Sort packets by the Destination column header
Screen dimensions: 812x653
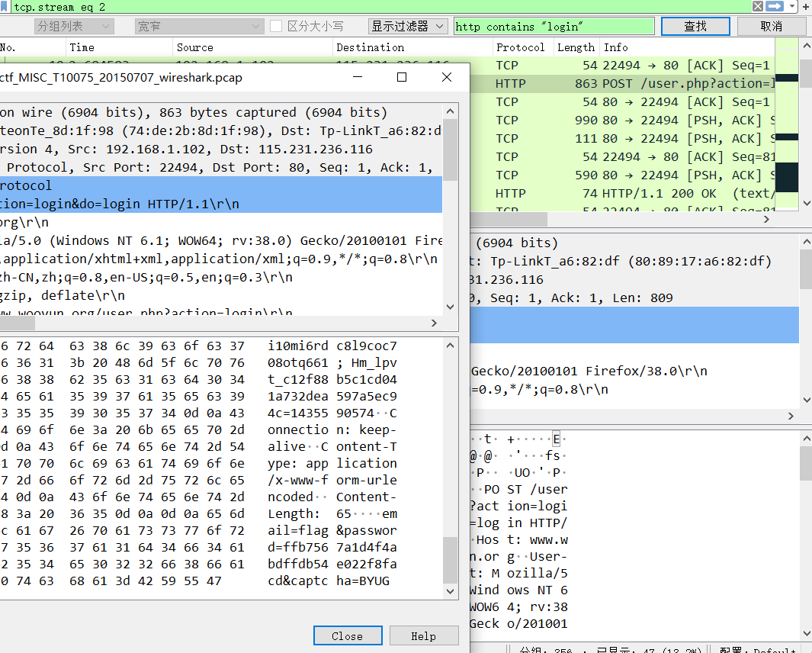pos(412,47)
